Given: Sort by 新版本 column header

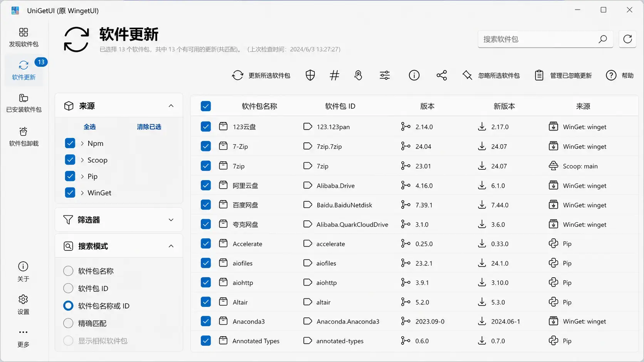Looking at the screenshot, I should [x=504, y=106].
